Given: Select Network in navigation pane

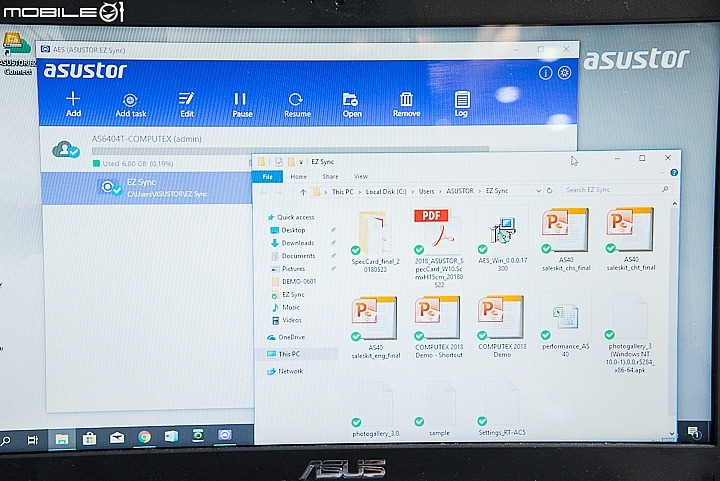Looking at the screenshot, I should [x=285, y=371].
